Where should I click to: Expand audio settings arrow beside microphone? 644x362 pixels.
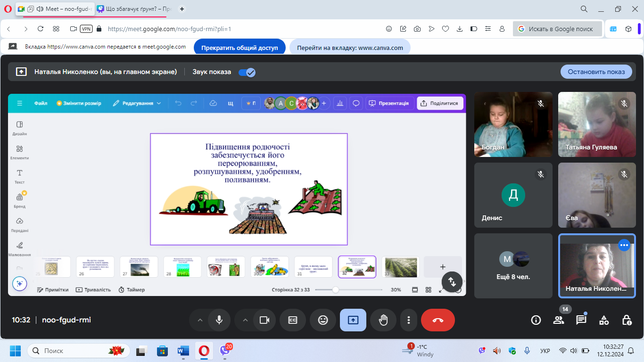click(200, 320)
